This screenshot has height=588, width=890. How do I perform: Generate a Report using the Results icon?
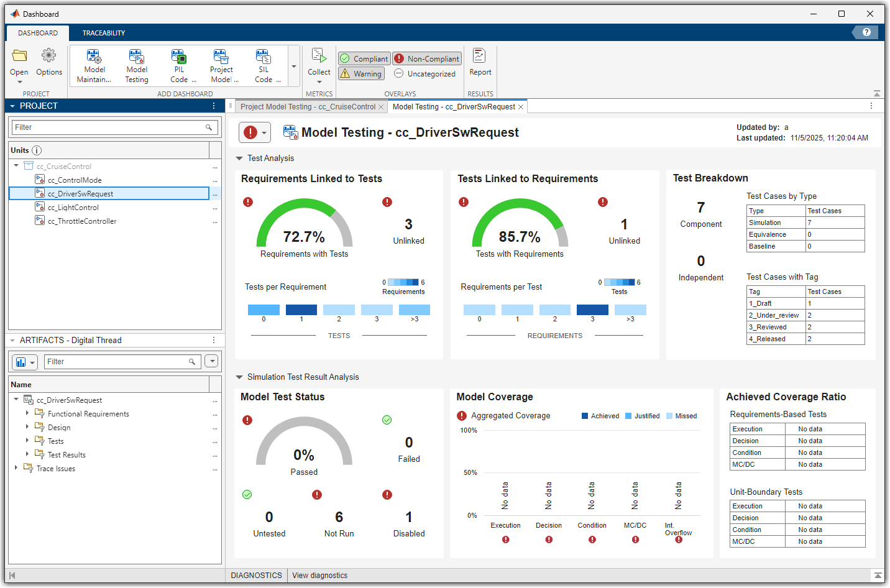tap(480, 64)
